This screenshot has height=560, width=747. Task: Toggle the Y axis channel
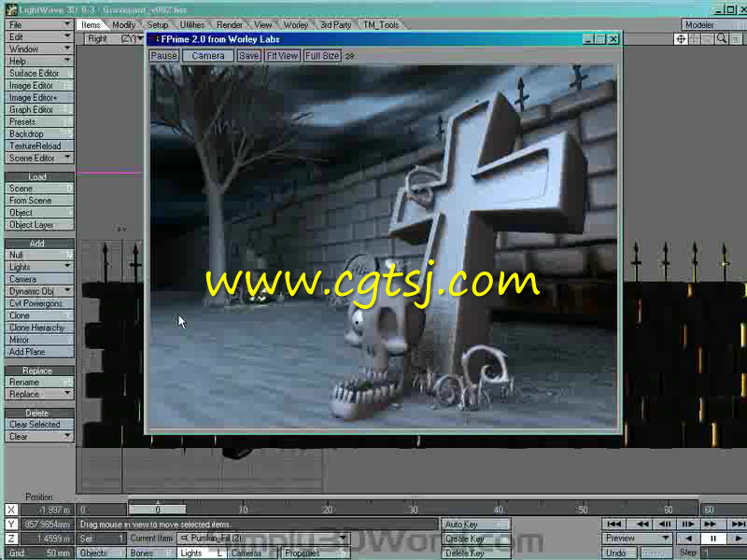(11, 525)
